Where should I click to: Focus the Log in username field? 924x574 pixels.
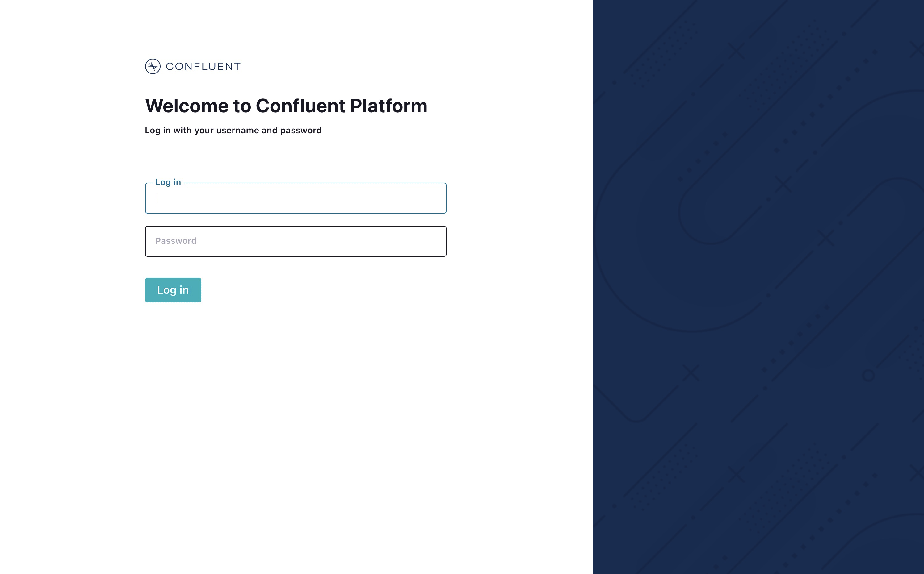[296, 198]
